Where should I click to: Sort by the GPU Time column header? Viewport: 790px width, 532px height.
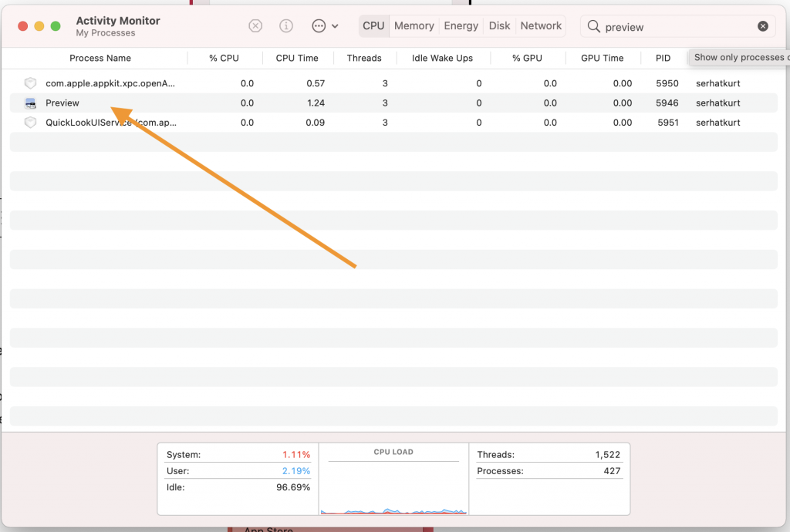(x=602, y=58)
